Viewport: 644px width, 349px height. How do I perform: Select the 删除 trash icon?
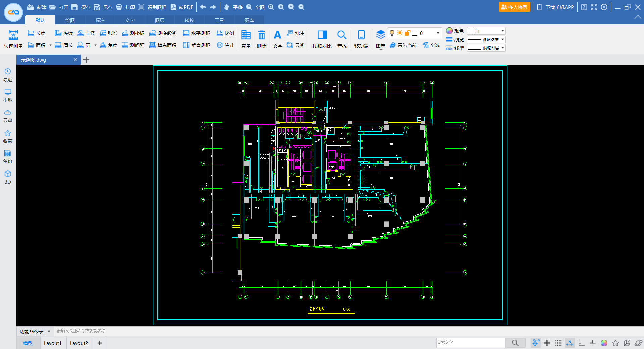pos(261,39)
